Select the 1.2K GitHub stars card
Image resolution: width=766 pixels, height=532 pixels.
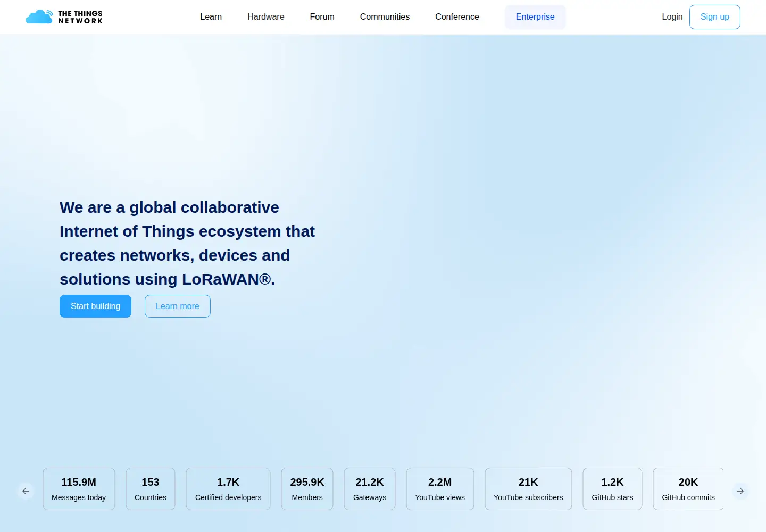point(612,489)
